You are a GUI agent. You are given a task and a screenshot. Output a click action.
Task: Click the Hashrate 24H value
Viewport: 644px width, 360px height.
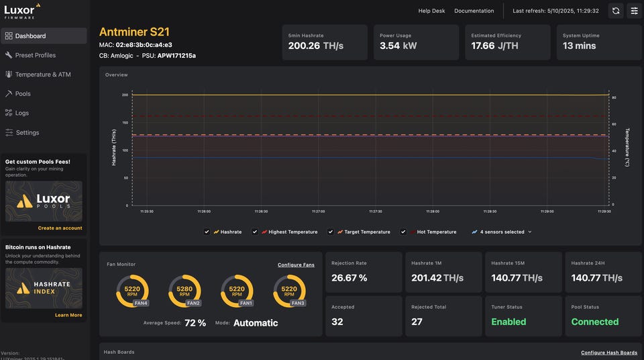click(x=597, y=278)
